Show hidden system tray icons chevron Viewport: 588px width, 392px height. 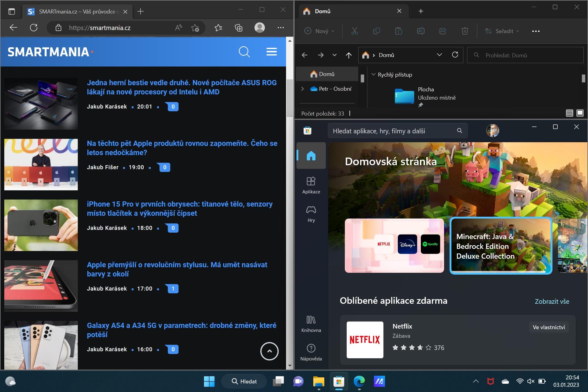476,381
